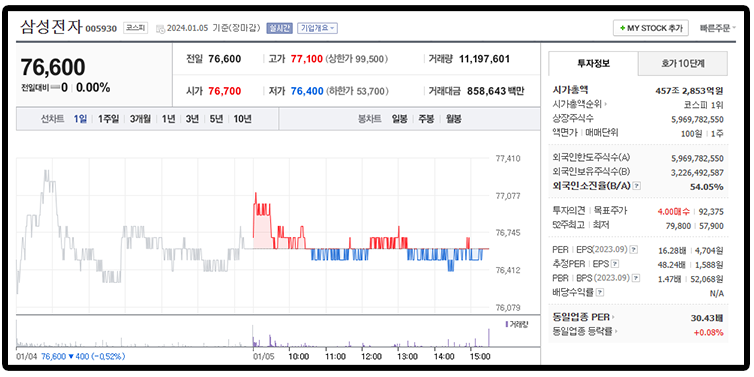Open the 동일업종 등락률 link

[x=583, y=331]
